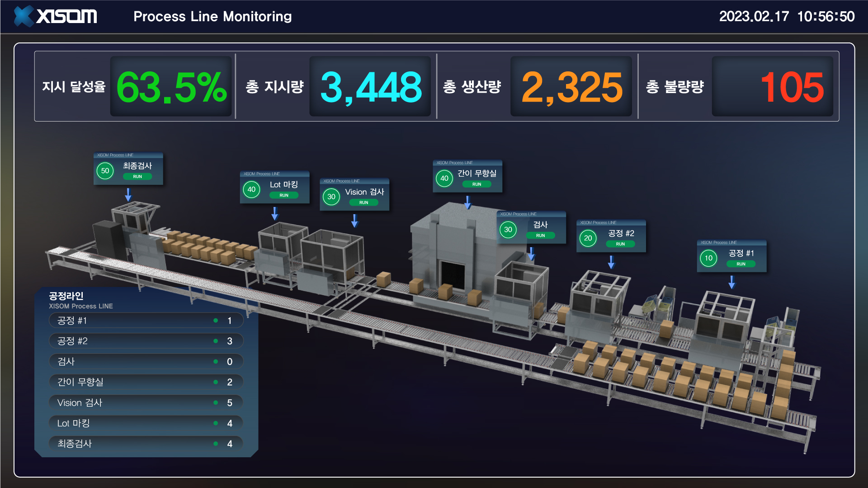The image size is (868, 488).
Task: Click the RUN status pill on 최종검사 card
Action: coord(137,177)
